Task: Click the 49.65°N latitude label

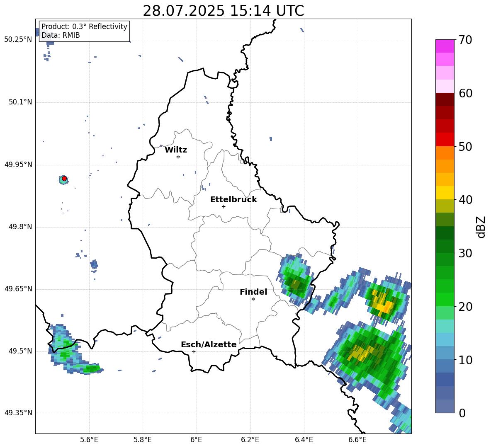Action: point(18,288)
